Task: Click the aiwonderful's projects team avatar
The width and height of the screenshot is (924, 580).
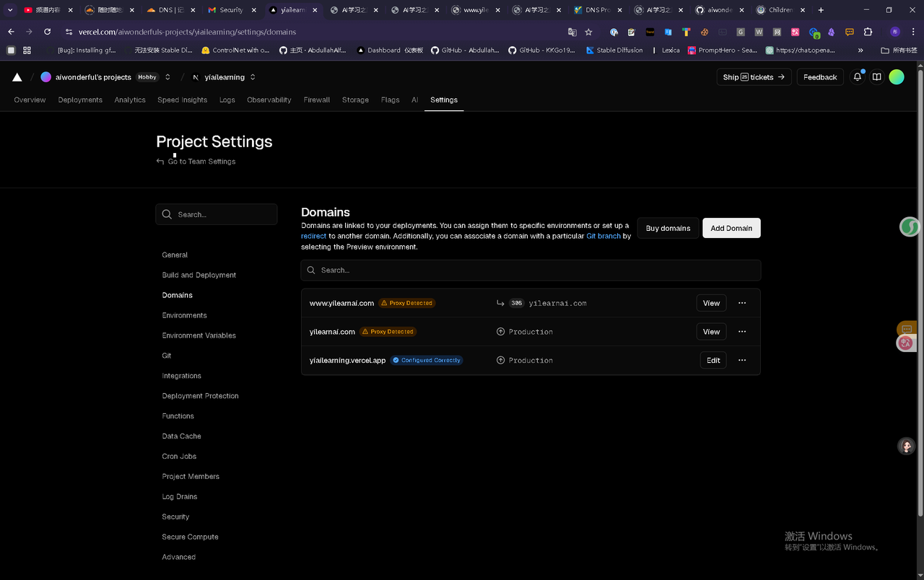Action: point(46,77)
